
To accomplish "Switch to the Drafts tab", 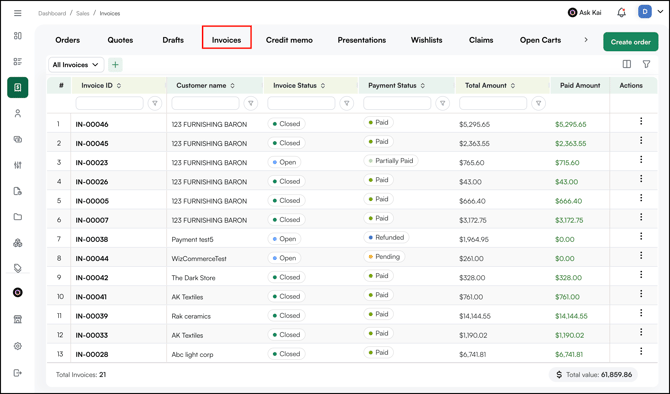I will pyautogui.click(x=173, y=40).
